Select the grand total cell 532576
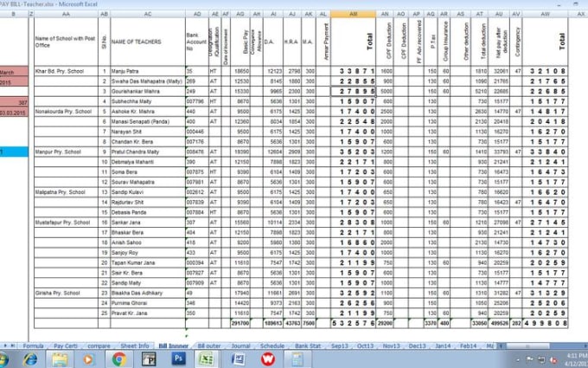Image resolution: width=588 pixels, height=368 pixels. [353, 323]
